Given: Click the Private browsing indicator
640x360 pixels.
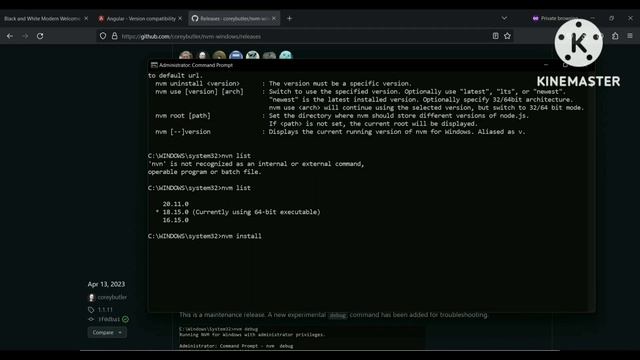Looking at the screenshot, I should (555, 18).
